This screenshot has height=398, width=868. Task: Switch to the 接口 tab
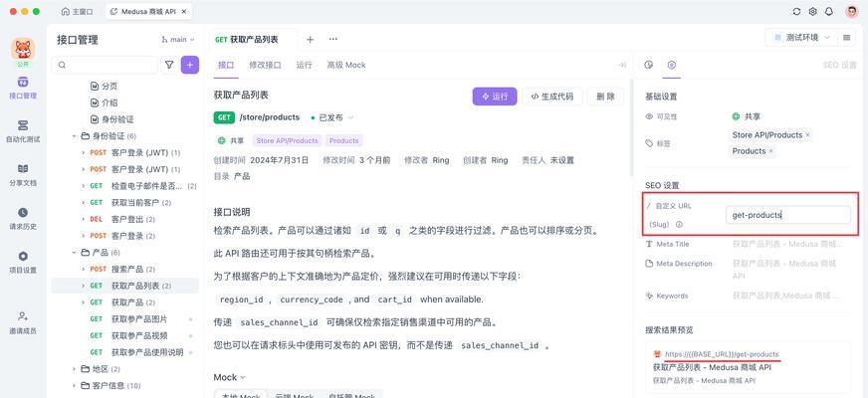[x=226, y=65]
